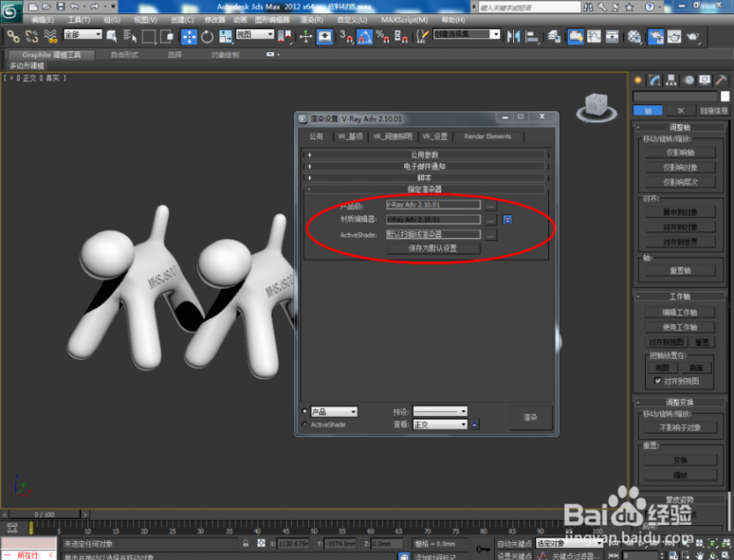Viewport: 734px width, 560px height.
Task: Toggle the Percent Snap icon
Action: [x=382, y=37]
